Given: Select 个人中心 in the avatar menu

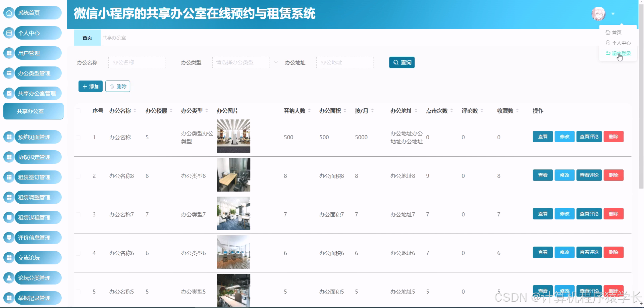Looking at the screenshot, I should tap(619, 43).
